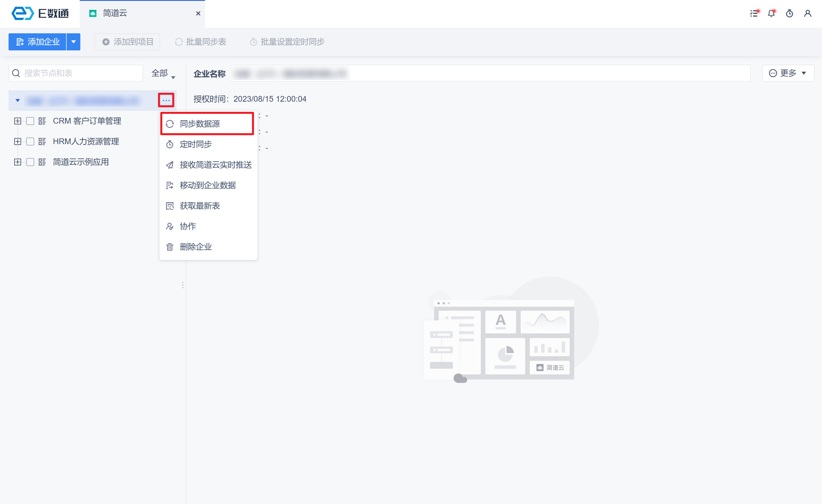This screenshot has width=822, height=504.
Task: Open the user profile icon
Action: (808, 13)
